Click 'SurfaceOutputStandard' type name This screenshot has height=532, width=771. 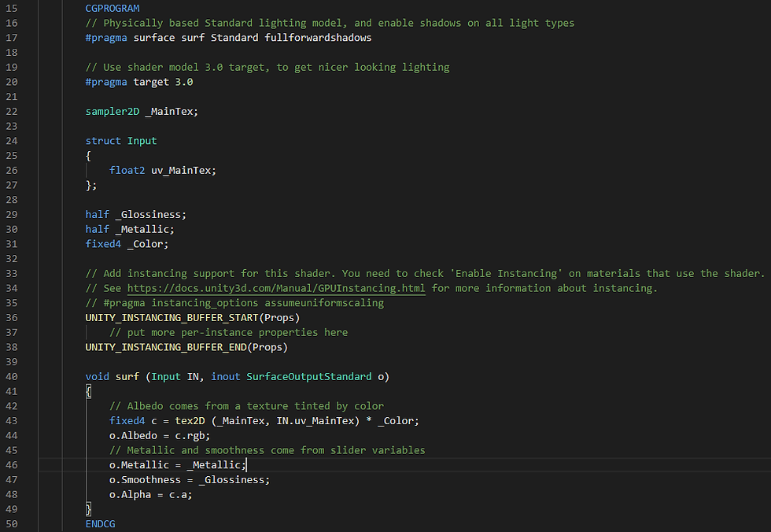[308, 377]
